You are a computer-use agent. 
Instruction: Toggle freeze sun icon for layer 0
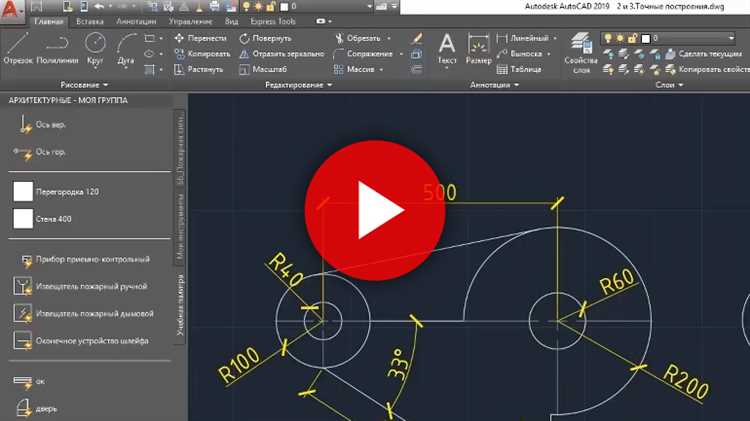point(619,38)
